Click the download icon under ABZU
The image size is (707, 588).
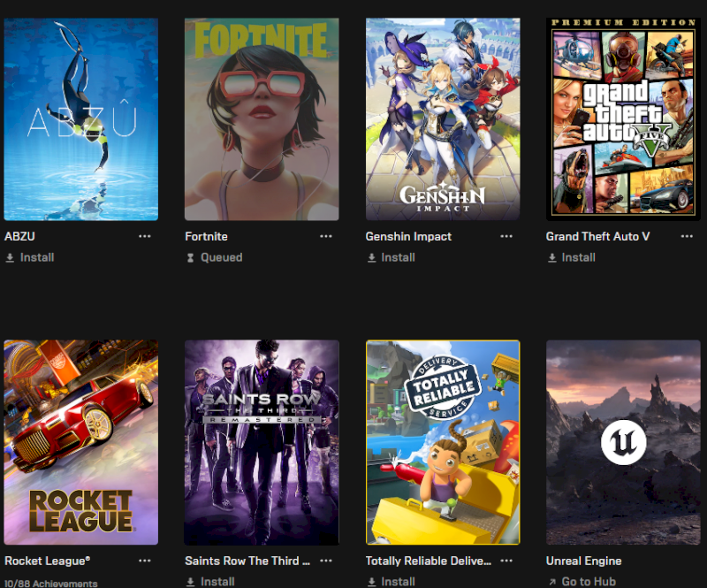point(10,257)
